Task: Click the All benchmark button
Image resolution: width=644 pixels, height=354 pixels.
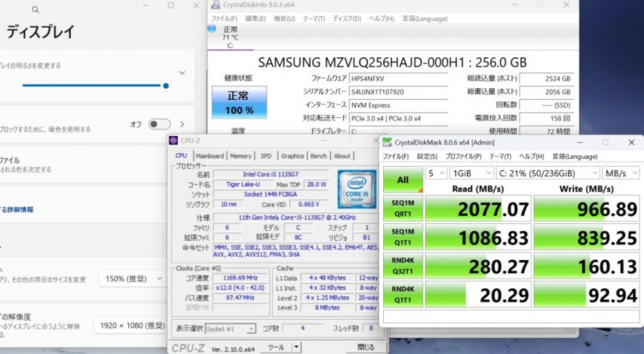Action: [x=403, y=180]
